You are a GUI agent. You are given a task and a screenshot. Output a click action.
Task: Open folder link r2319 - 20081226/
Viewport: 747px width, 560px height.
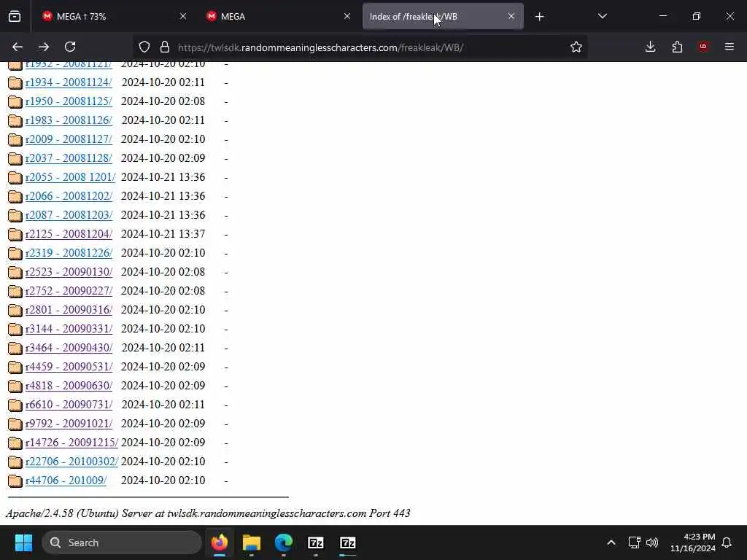(x=69, y=253)
